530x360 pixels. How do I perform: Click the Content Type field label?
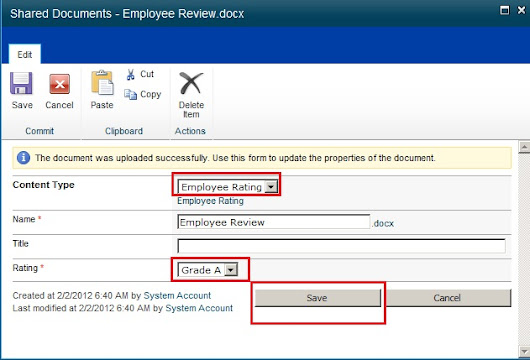tap(44, 185)
